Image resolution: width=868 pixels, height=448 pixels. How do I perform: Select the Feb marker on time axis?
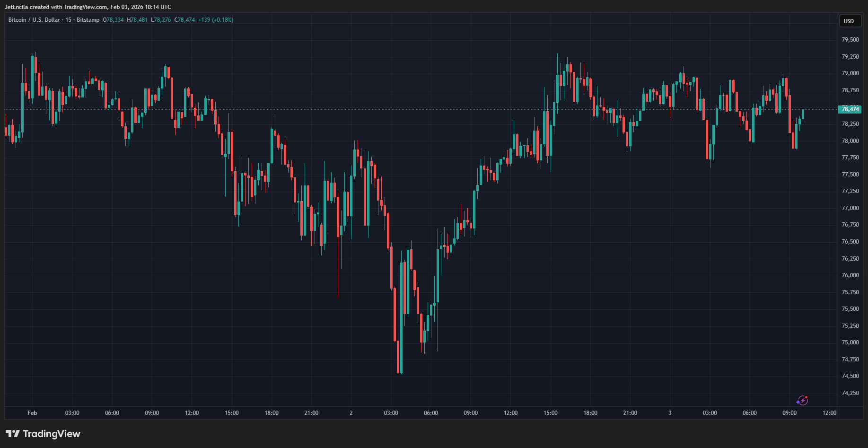coord(32,413)
